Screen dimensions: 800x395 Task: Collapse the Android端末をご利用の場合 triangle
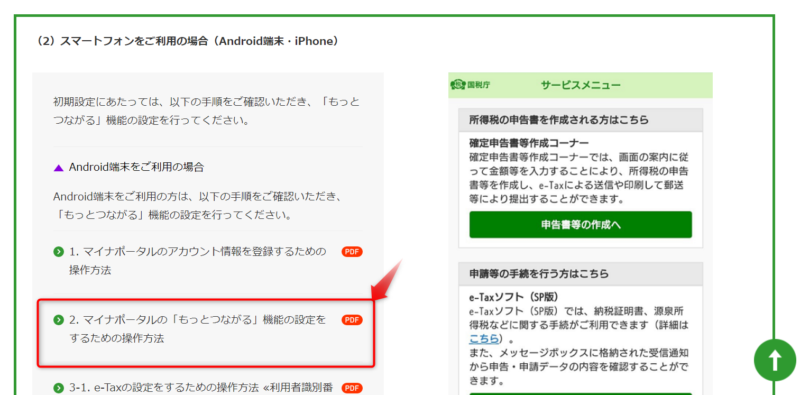click(x=58, y=167)
